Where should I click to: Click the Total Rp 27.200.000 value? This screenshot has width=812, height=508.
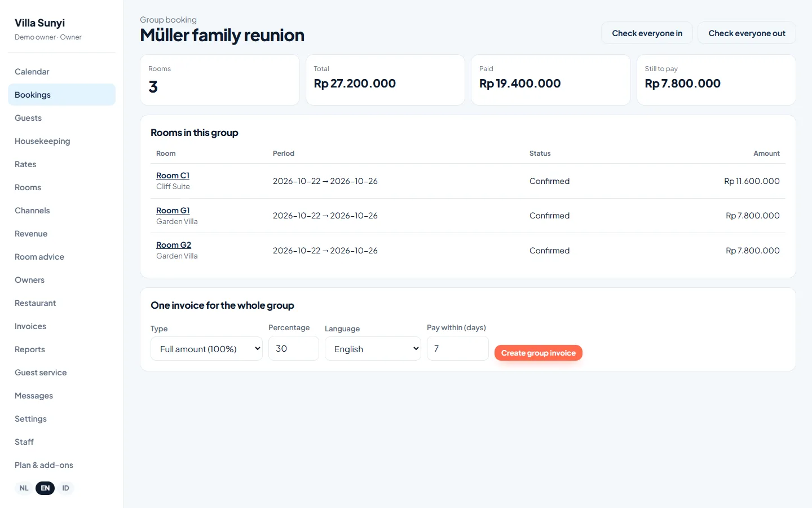355,84
